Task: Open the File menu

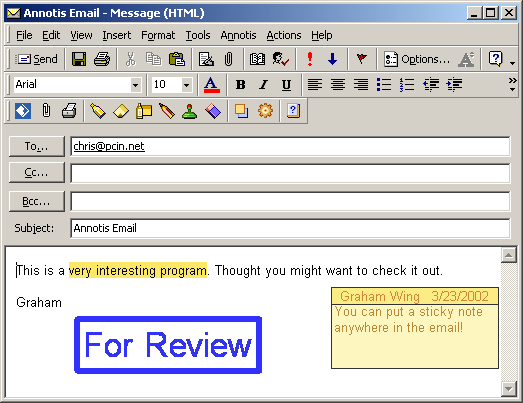Action: (x=24, y=35)
